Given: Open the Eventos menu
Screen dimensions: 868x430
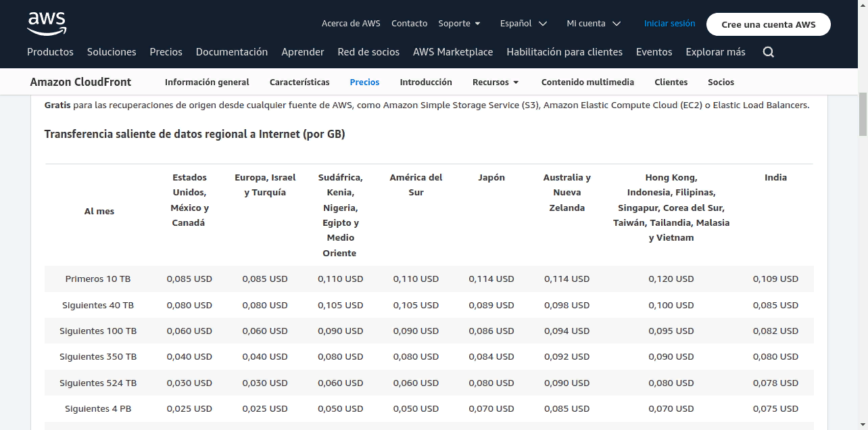Looking at the screenshot, I should (654, 51).
